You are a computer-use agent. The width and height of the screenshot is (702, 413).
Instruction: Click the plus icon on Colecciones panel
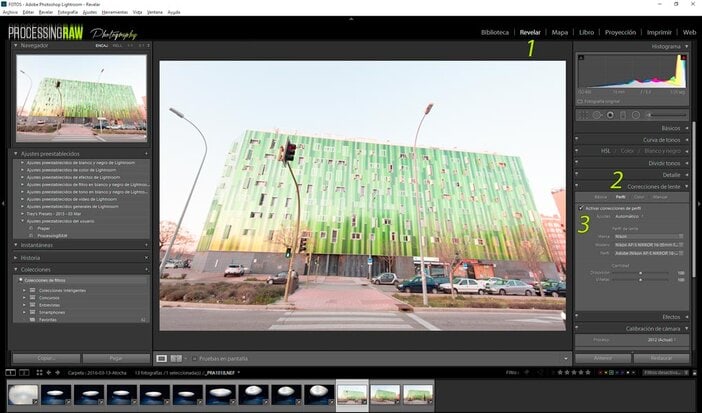pyautogui.click(x=146, y=270)
